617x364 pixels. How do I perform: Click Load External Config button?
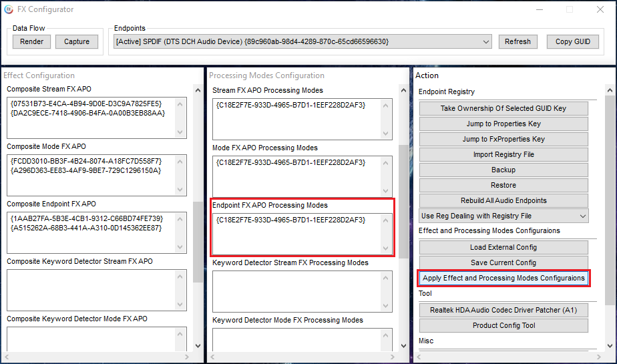[503, 248]
